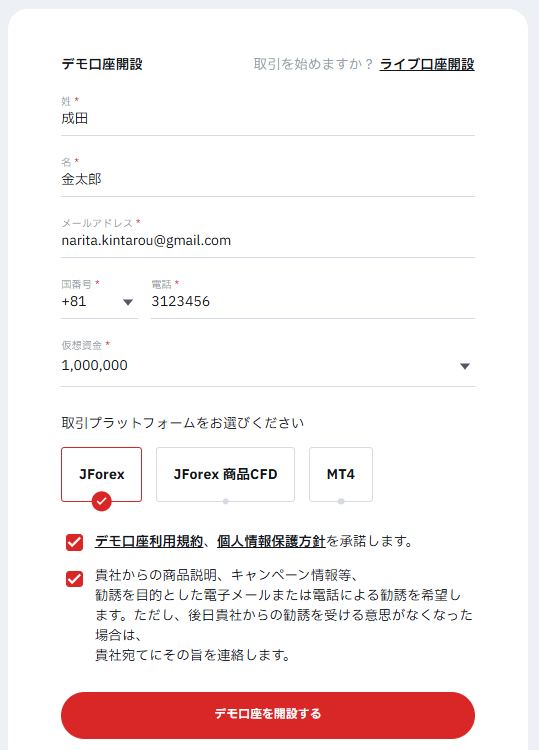Screen dimensions: 539x750
Task: Click the 電話 phone number field
Action: pos(313,301)
